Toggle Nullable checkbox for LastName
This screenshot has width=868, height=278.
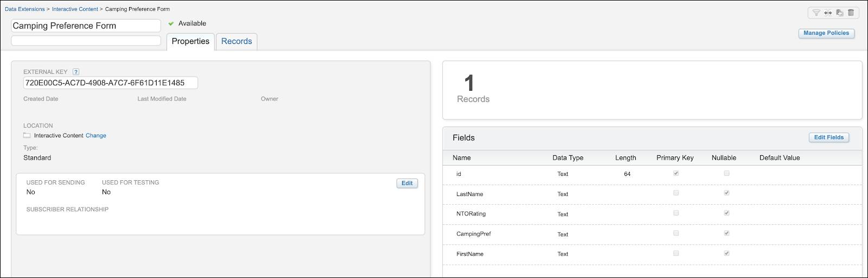726,193
